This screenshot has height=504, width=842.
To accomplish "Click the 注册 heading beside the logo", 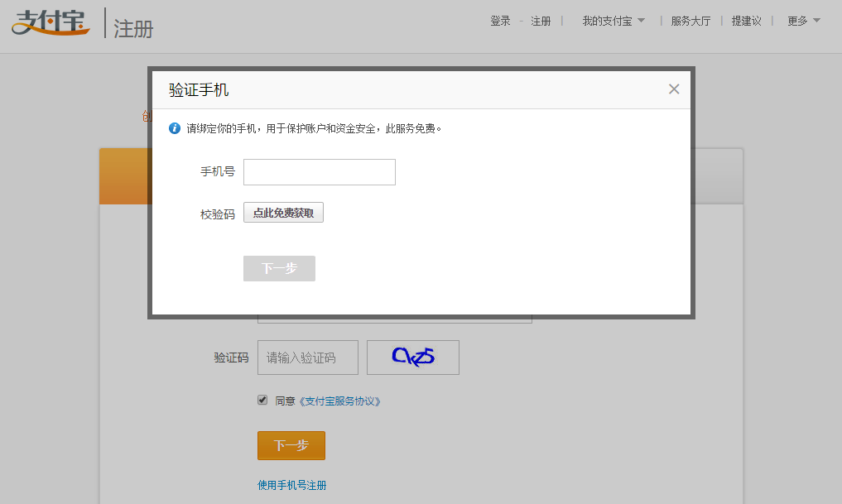I will [133, 28].
